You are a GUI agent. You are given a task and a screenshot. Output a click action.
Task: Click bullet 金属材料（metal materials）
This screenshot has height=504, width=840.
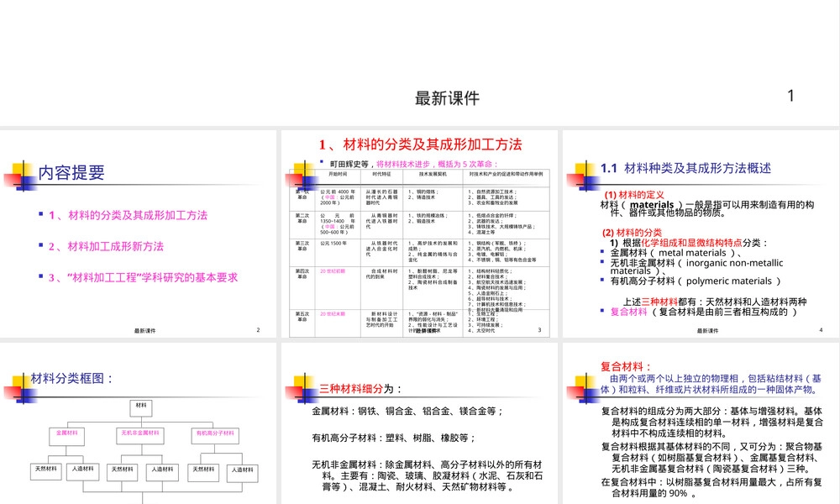tap(676, 253)
